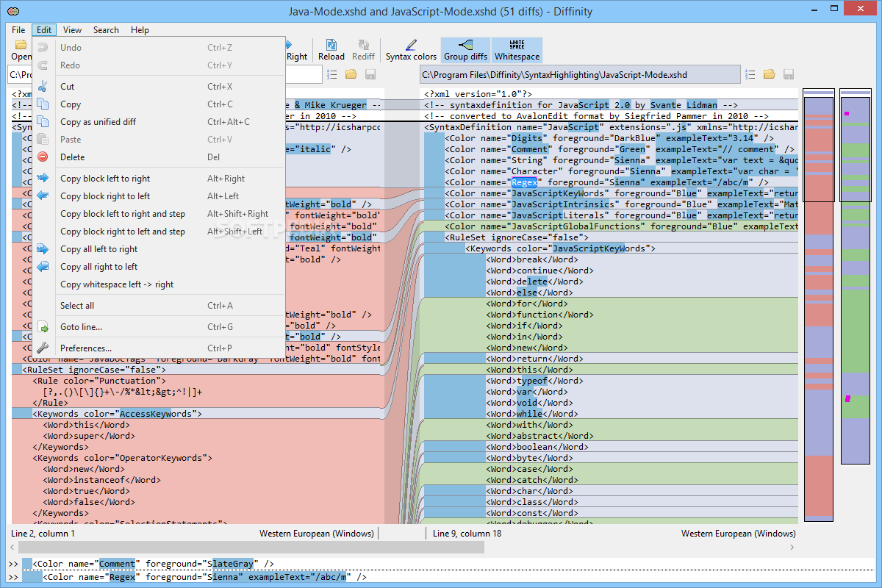
Task: Click the scissors icon next to Cut
Action: click(43, 87)
